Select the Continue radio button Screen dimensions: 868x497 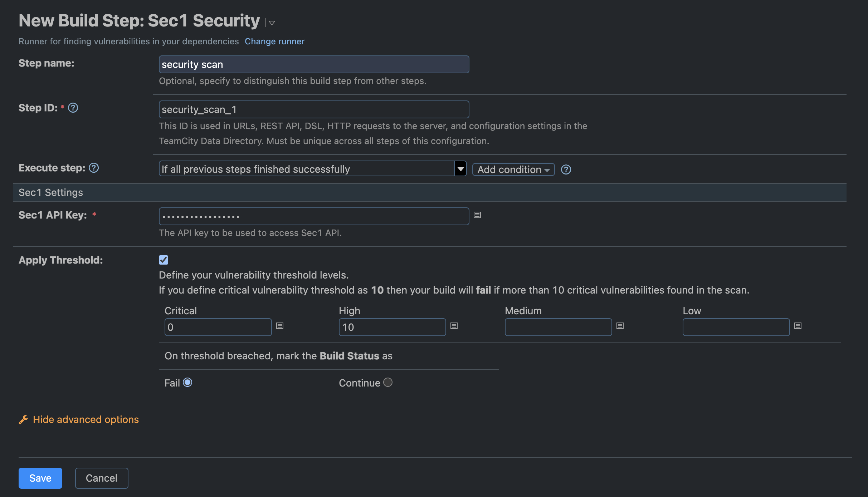(388, 383)
